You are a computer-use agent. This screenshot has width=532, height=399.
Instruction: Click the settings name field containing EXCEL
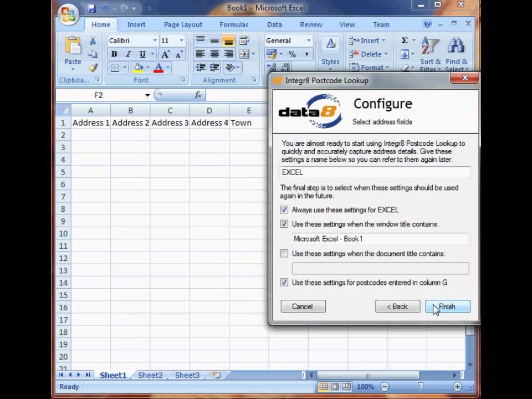[375, 172]
